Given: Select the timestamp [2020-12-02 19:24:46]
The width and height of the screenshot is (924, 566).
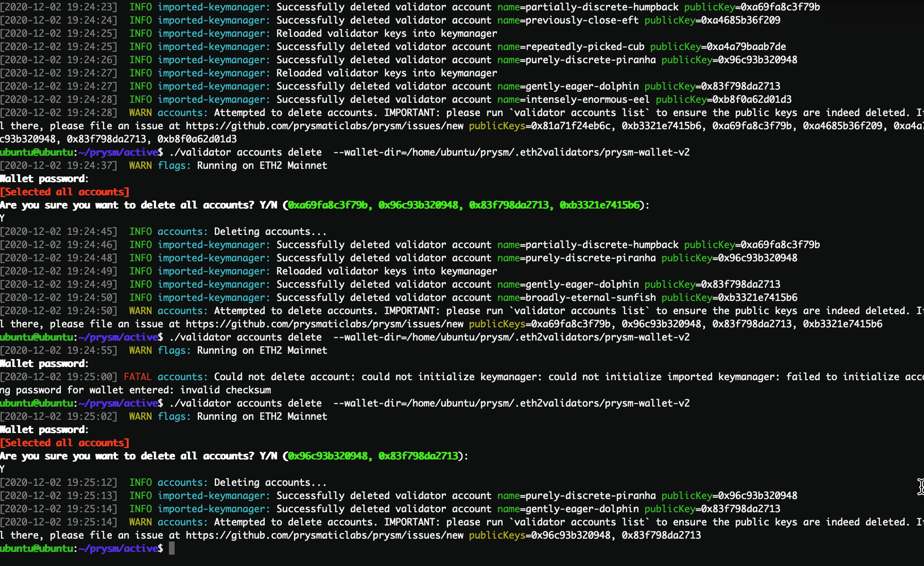Looking at the screenshot, I should click(x=59, y=245).
